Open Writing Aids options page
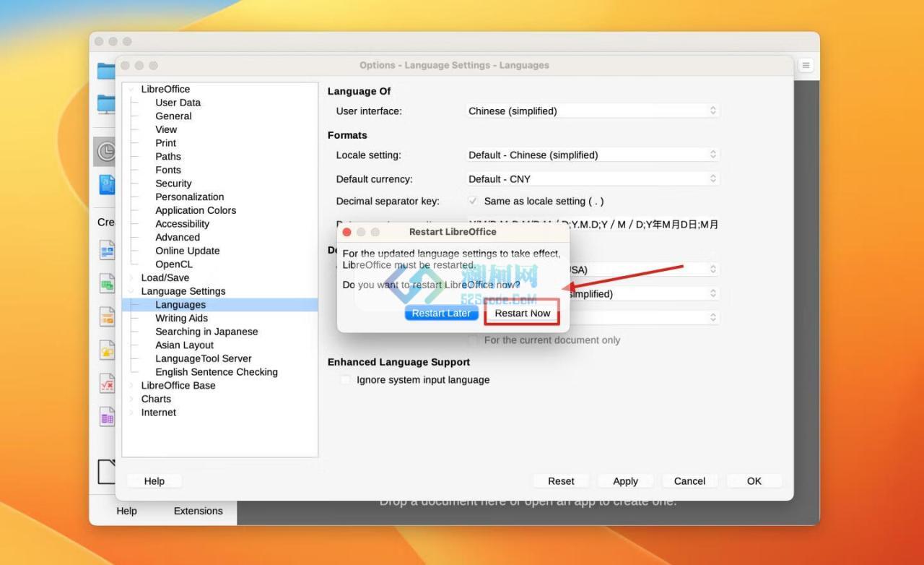 [181, 318]
